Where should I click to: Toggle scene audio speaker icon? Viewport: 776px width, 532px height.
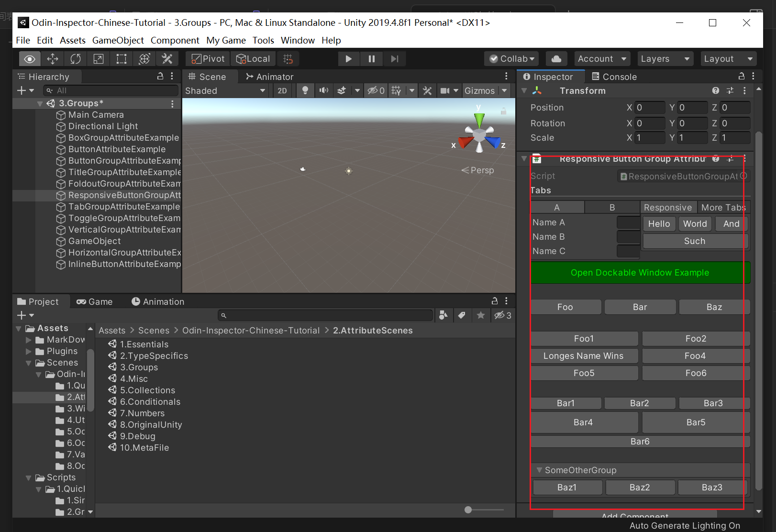[x=324, y=90]
